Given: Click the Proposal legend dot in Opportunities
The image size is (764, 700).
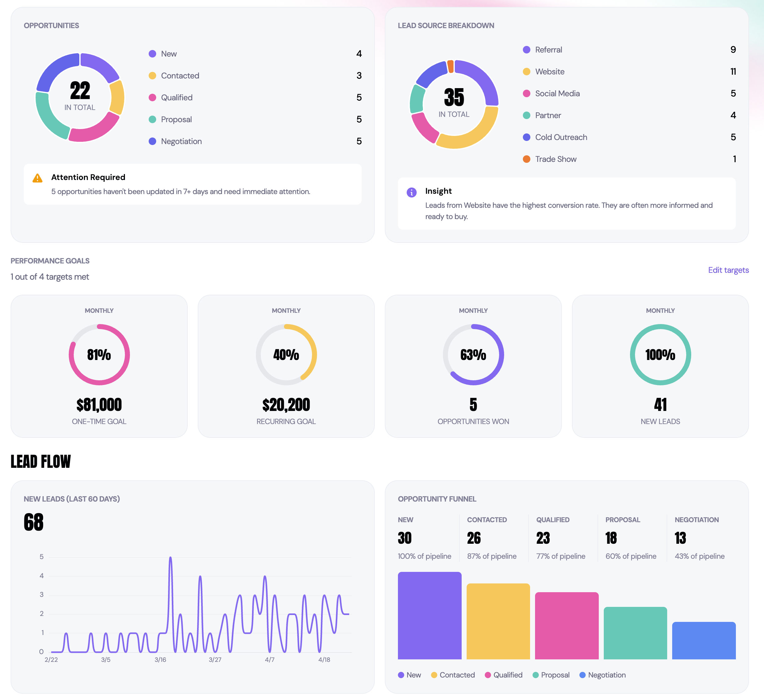Looking at the screenshot, I should [x=152, y=119].
